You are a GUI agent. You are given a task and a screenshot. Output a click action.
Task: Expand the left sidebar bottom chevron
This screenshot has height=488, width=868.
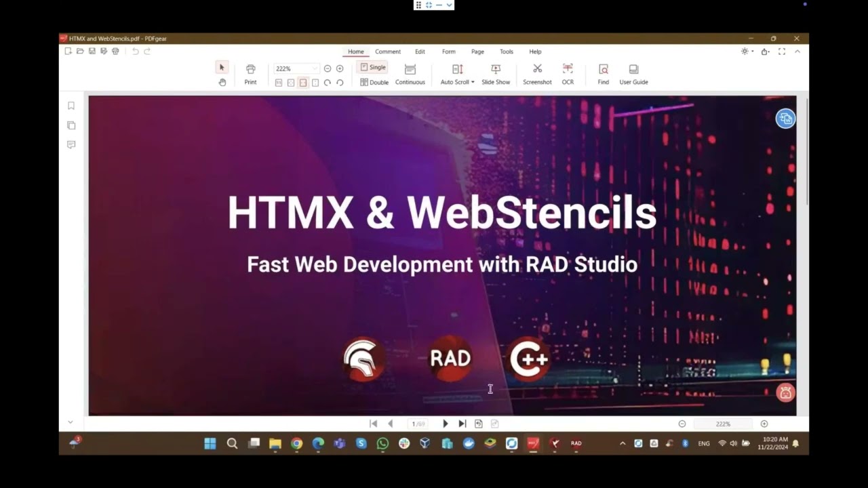pos(70,422)
